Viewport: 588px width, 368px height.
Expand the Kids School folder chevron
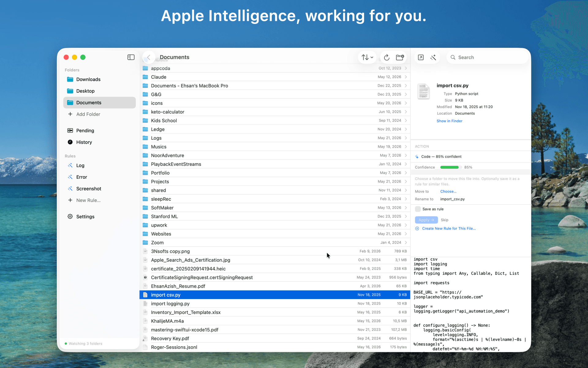(x=406, y=121)
